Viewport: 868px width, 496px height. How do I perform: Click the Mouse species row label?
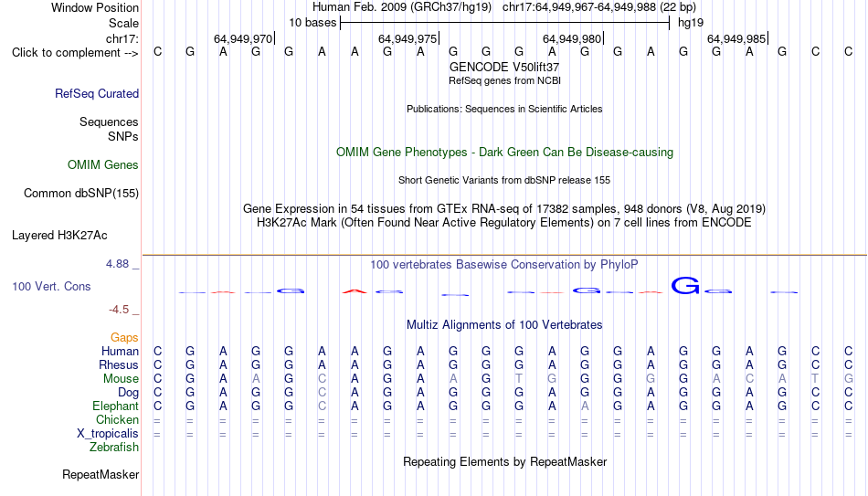tap(122, 379)
